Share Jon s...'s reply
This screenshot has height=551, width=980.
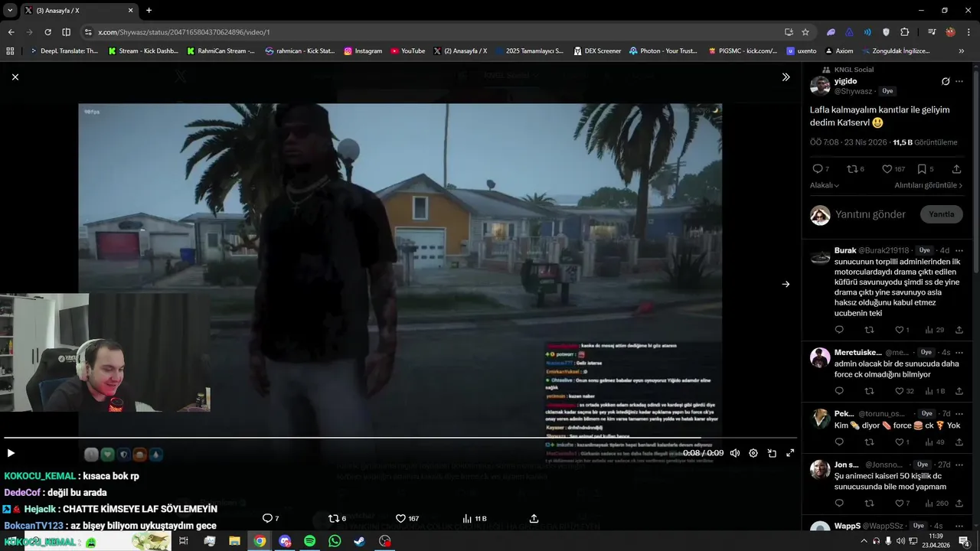coord(959,504)
